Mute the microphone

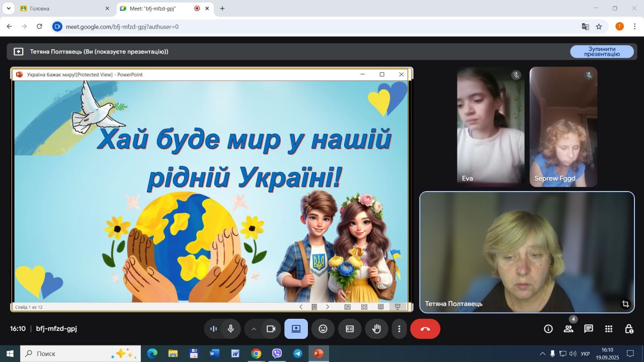click(231, 329)
